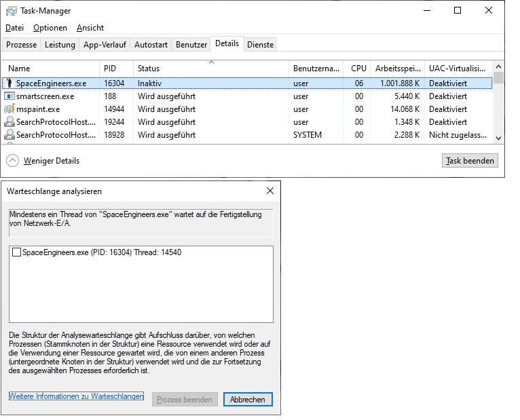Go to the Autostart tab
This screenshot has width=520, height=420.
[x=151, y=45]
